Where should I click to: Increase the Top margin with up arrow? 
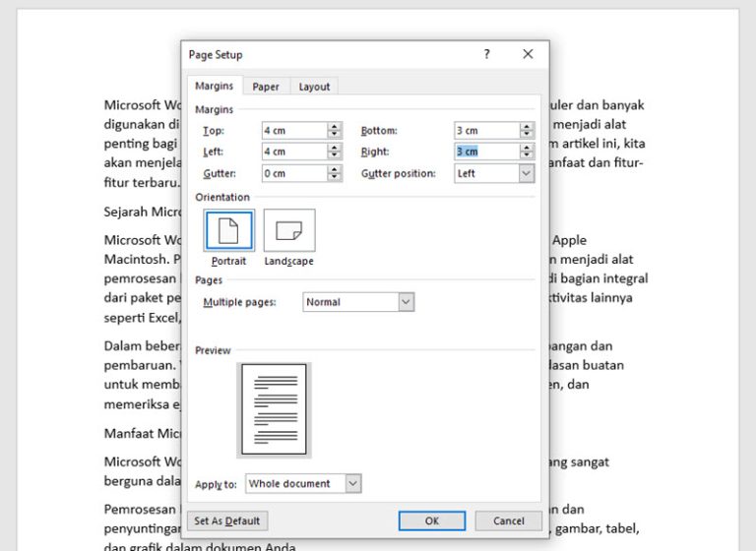pyautogui.click(x=334, y=126)
